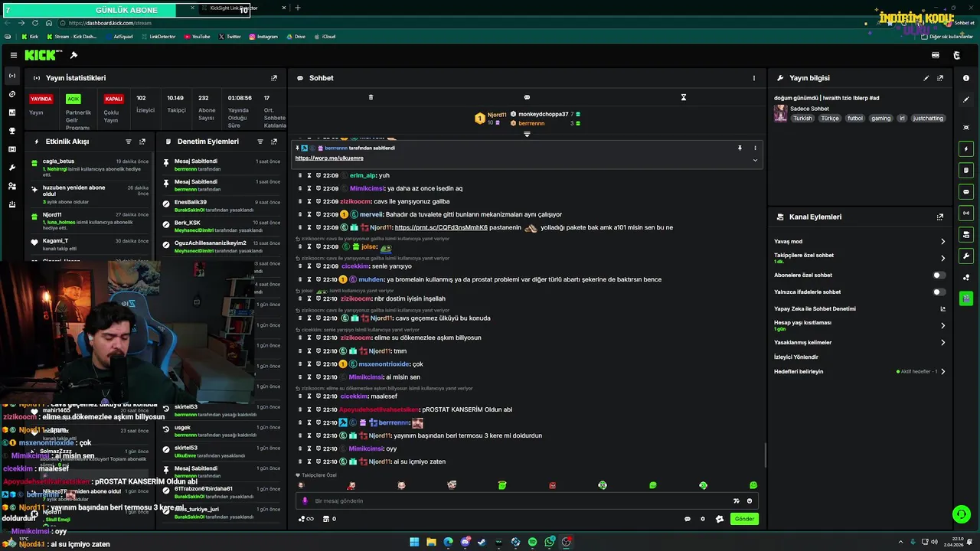The image size is (980, 551).
Task: Open the YouTube bookmark
Action: 197,37
